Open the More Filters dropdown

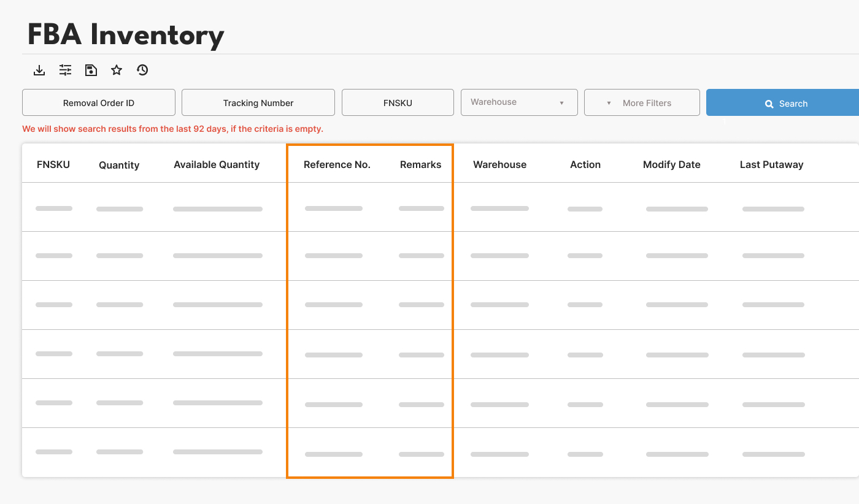642,103
